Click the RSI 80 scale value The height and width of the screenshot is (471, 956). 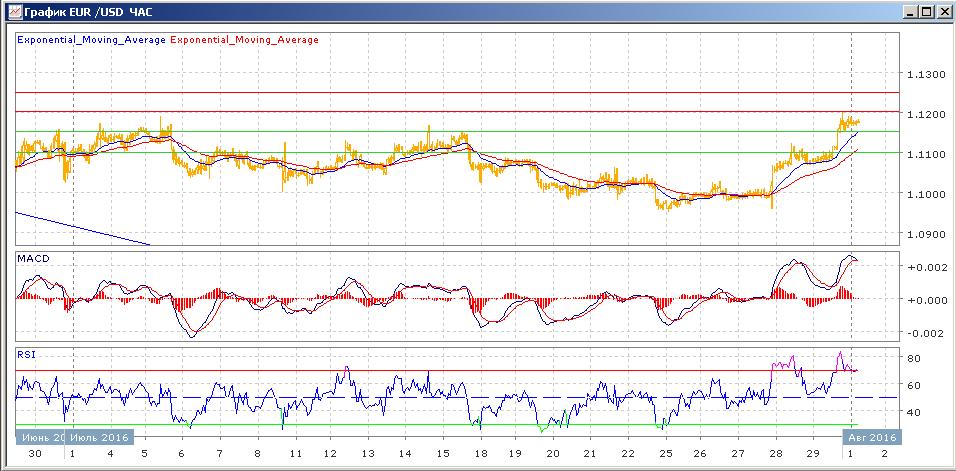click(915, 358)
